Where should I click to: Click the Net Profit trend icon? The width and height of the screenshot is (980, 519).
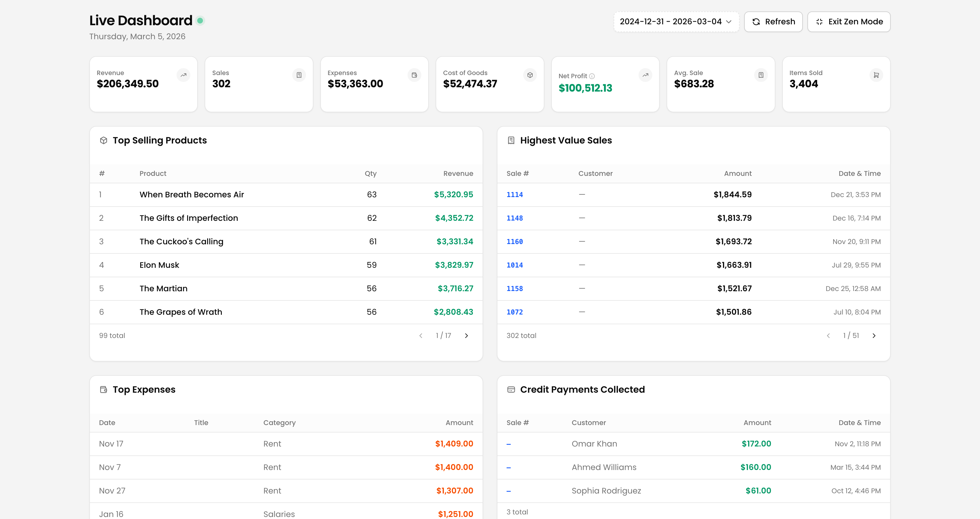pos(645,75)
